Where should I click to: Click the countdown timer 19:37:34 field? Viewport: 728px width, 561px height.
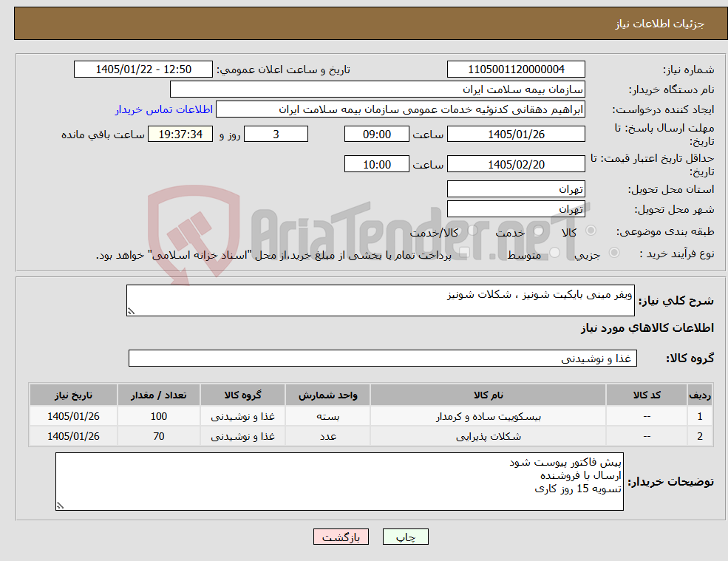pyautogui.click(x=180, y=135)
